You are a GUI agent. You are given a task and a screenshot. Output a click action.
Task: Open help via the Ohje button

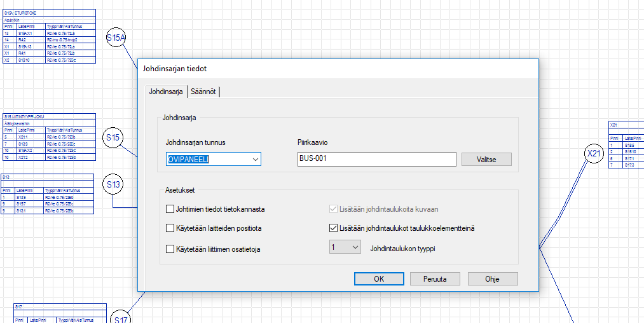pyautogui.click(x=493, y=278)
